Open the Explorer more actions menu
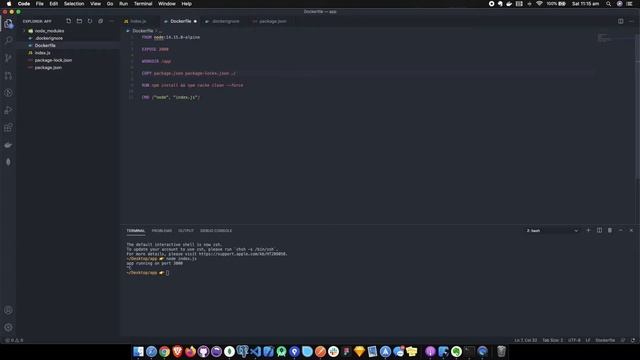 (x=111, y=21)
